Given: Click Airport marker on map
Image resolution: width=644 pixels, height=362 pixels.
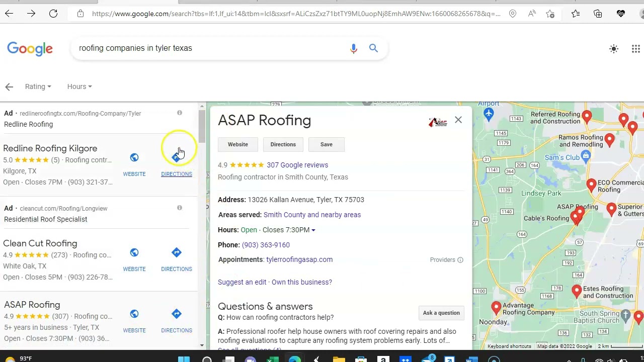Looking at the screenshot, I should (x=489, y=114).
